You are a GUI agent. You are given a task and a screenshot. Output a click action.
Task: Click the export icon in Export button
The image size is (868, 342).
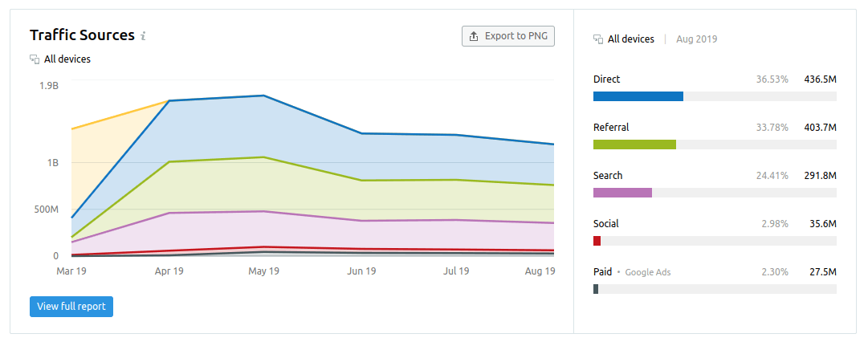(x=474, y=36)
